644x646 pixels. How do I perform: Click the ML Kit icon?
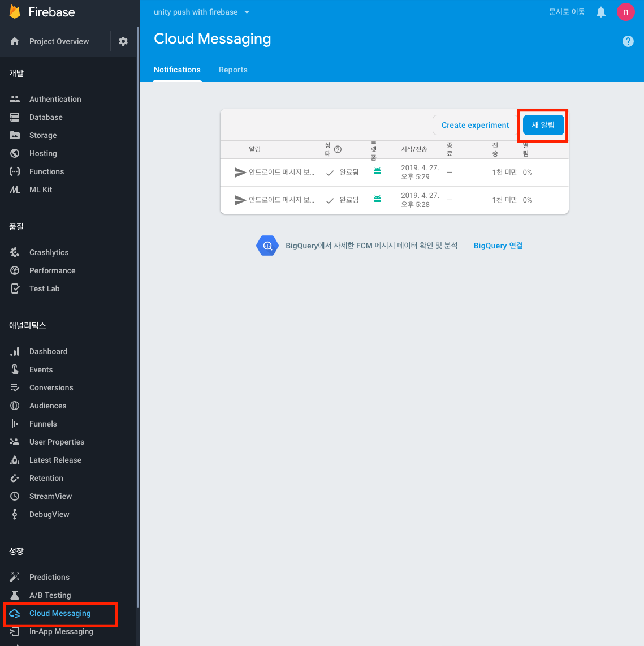[x=15, y=190]
